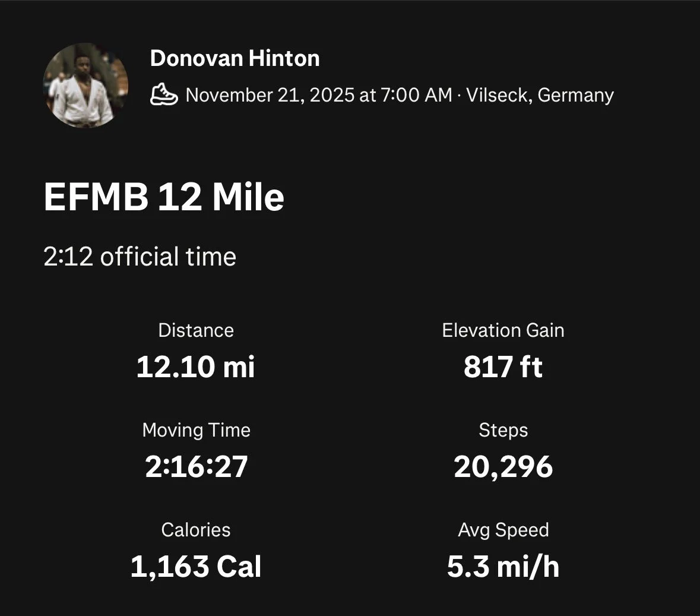700x616 pixels.
Task: Select the 817 ft elevation value
Action: pos(503,367)
